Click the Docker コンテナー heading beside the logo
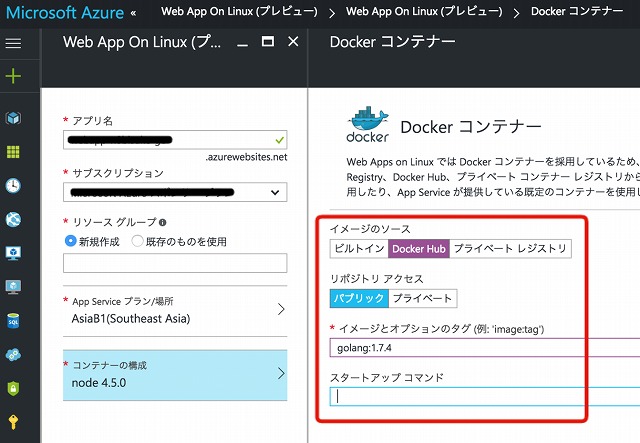This screenshot has width=640, height=443. click(471, 127)
